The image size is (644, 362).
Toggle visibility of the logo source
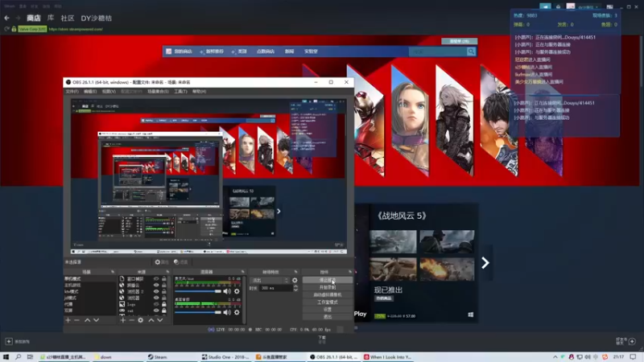click(156, 304)
